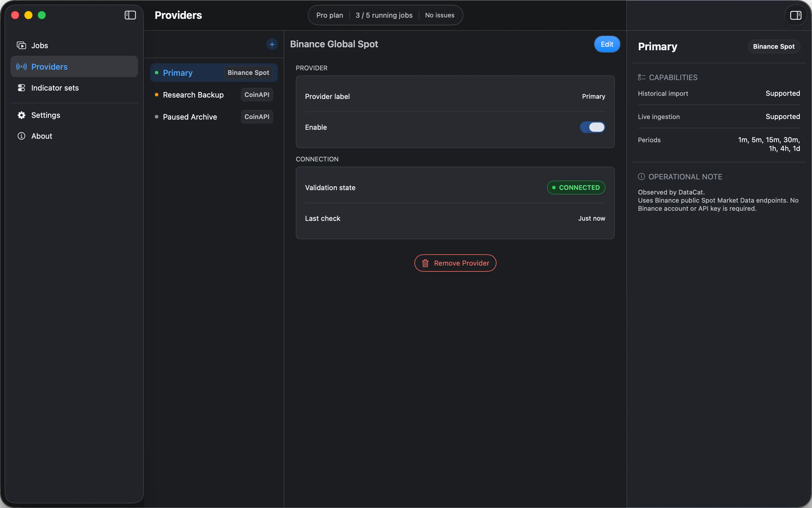Click Remove Provider button
The width and height of the screenshot is (812, 508).
tap(455, 263)
